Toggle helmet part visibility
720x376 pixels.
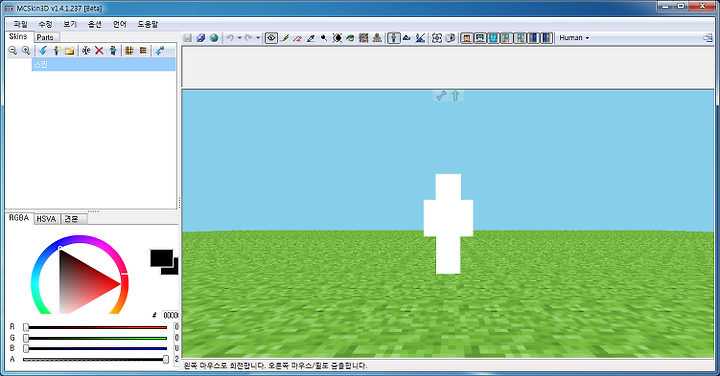480,38
